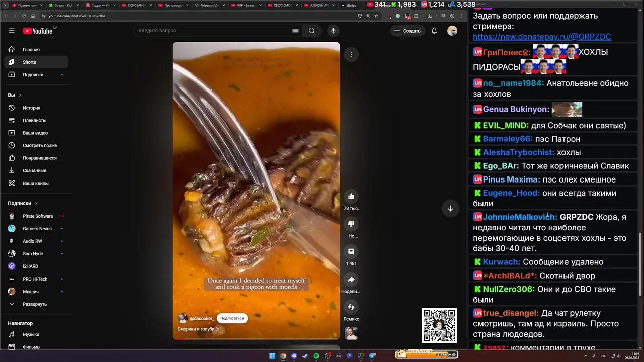Viewport: 644px width, 362px height.
Task: Open Скачанные downloads
Action: 36,170
